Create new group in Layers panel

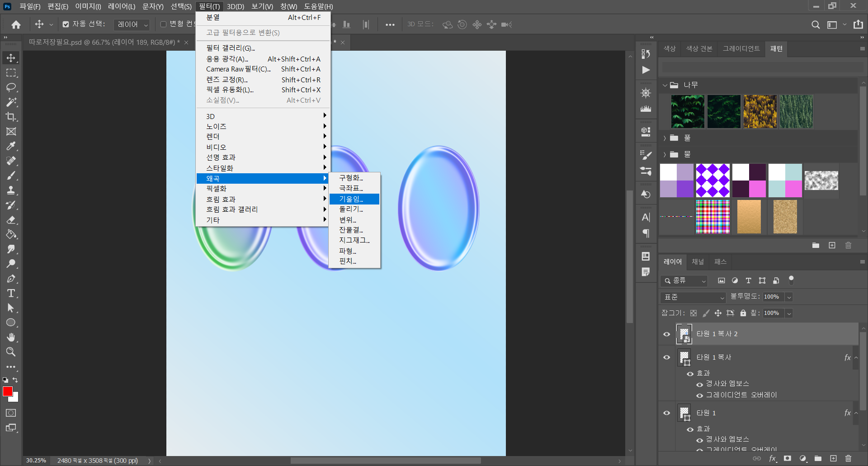(x=818, y=458)
